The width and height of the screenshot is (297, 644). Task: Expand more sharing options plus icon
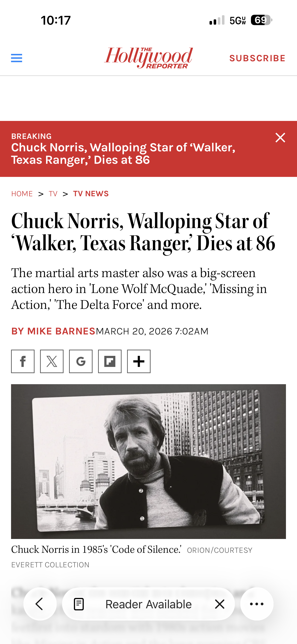139,361
